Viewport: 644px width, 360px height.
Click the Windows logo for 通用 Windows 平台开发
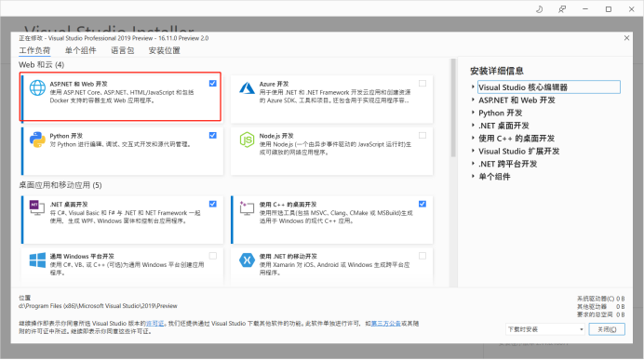click(37, 260)
